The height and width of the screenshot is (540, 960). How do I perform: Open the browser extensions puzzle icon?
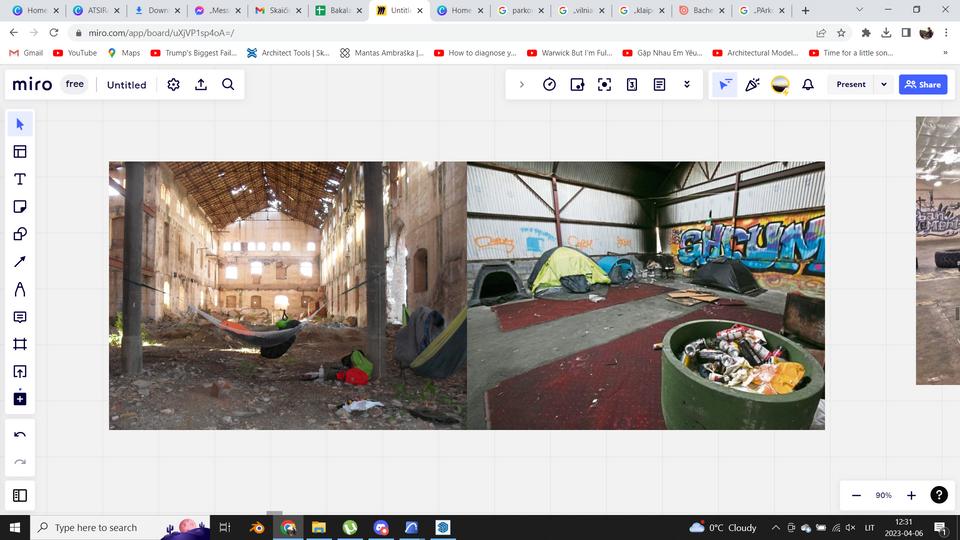click(x=866, y=32)
